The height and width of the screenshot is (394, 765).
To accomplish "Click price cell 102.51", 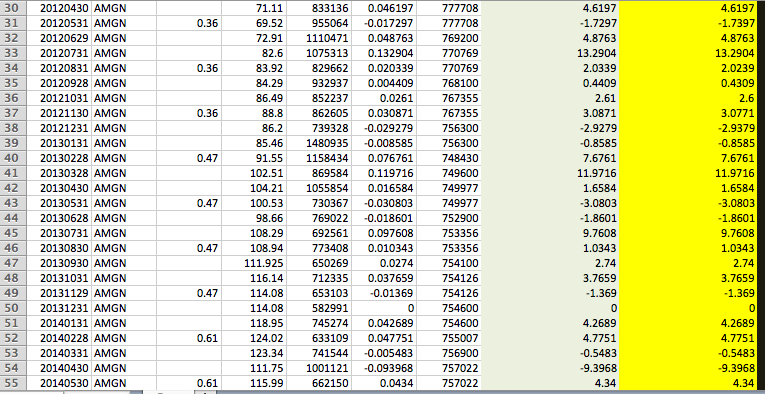I will 254,173.
